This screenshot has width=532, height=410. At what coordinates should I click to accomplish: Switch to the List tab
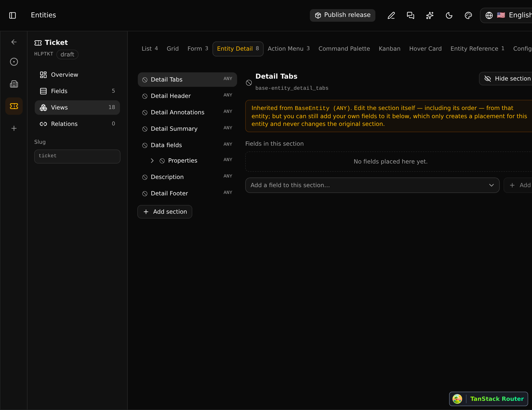(x=150, y=49)
